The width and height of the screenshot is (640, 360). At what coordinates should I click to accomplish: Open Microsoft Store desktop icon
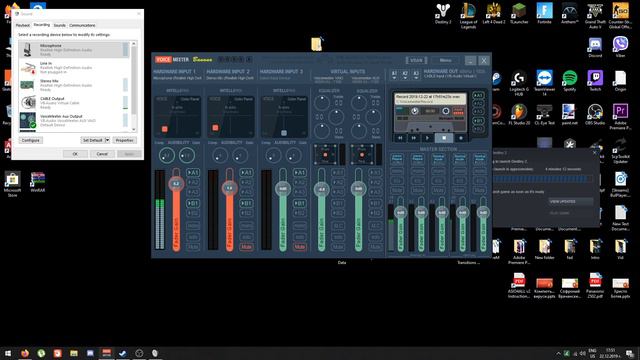coord(12,184)
